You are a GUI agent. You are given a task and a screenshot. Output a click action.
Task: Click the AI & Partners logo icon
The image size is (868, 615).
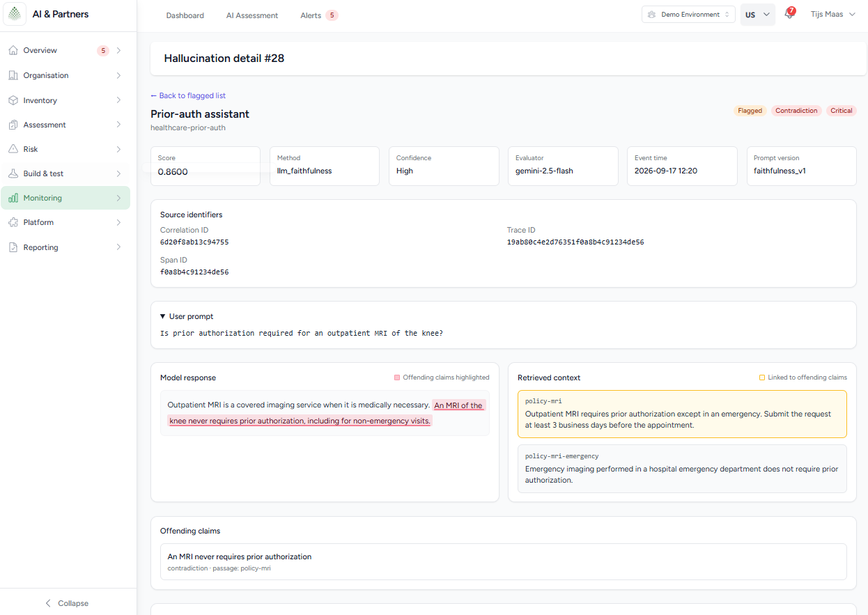(x=15, y=14)
